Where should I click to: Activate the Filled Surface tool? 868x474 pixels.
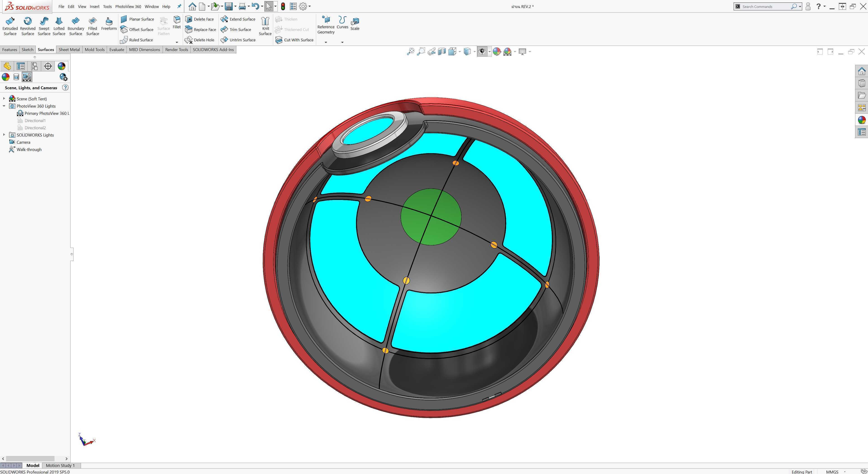point(93,26)
